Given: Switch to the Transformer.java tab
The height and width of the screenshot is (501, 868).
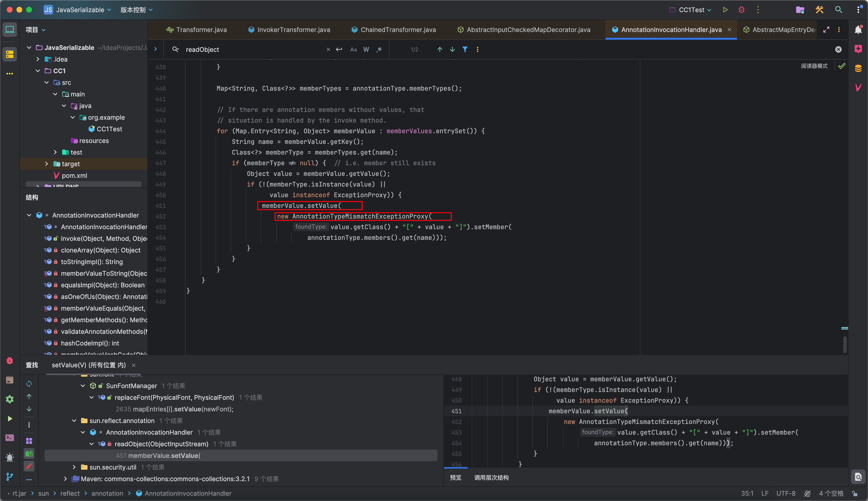Looking at the screenshot, I should click(x=196, y=30).
